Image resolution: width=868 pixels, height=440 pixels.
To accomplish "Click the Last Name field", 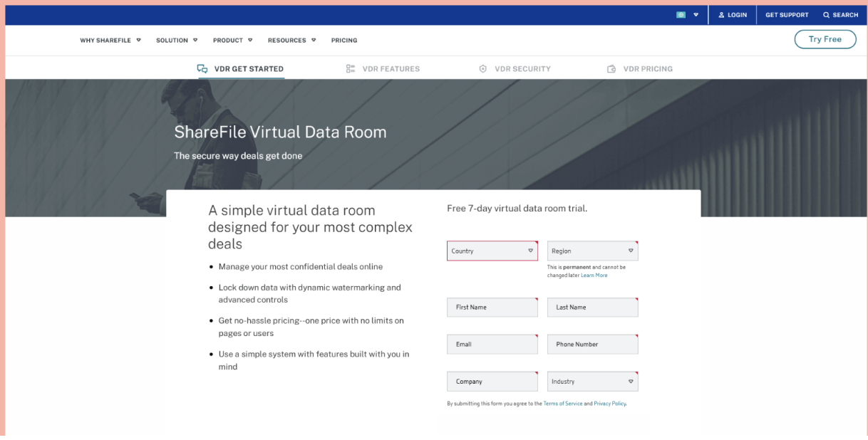I will [593, 308].
